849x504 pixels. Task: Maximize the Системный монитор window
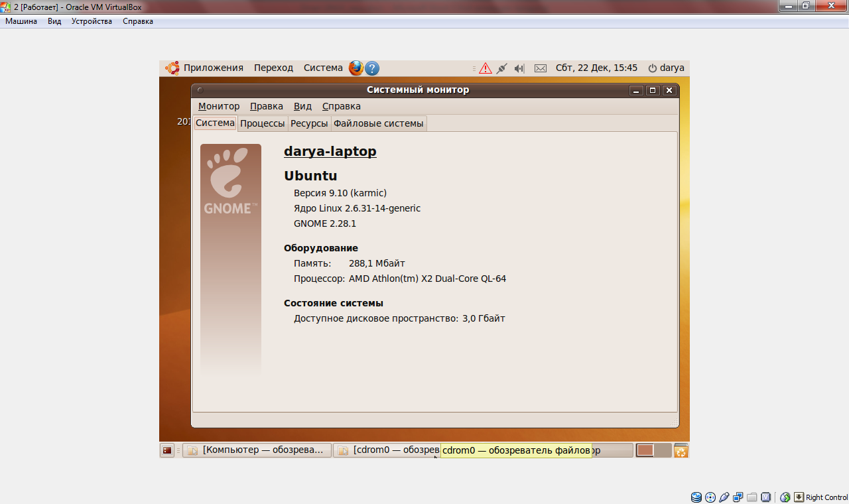[x=653, y=90]
